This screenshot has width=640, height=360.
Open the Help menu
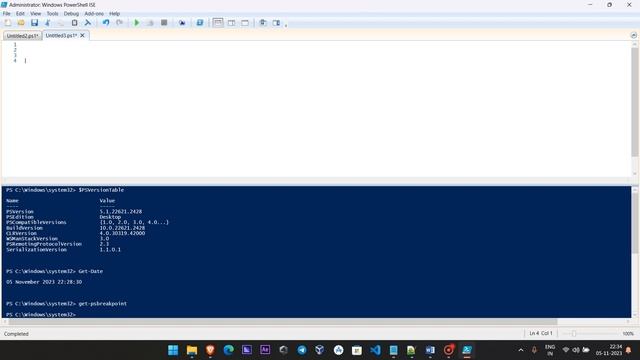(114, 13)
